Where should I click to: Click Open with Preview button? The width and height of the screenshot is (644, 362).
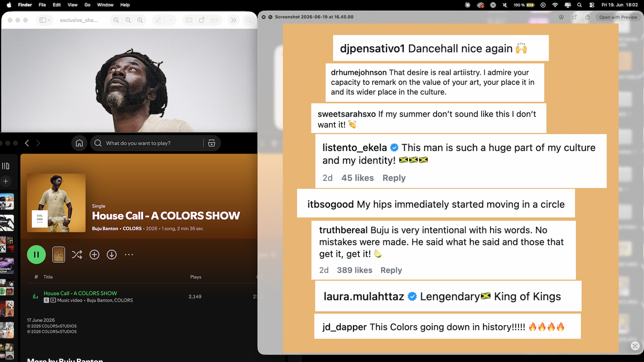pyautogui.click(x=618, y=17)
